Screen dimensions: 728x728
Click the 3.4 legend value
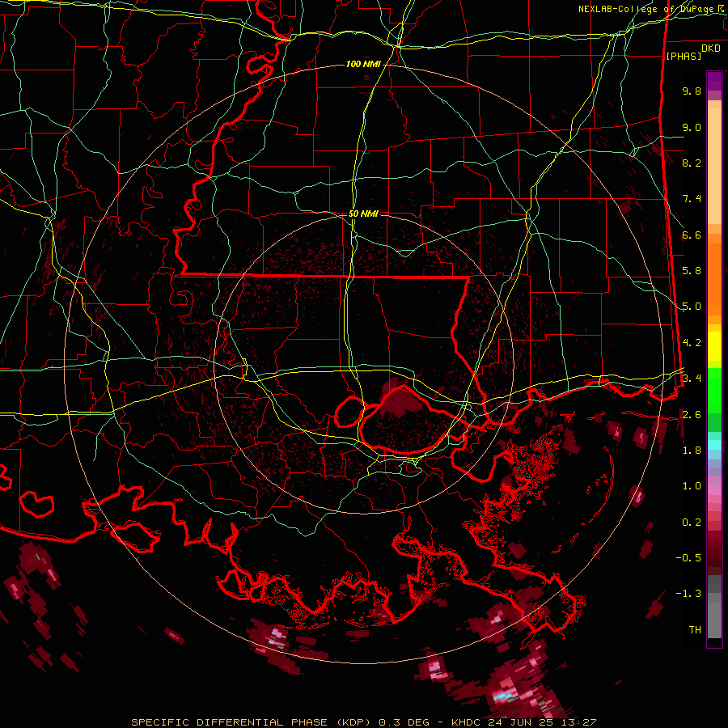(x=692, y=378)
